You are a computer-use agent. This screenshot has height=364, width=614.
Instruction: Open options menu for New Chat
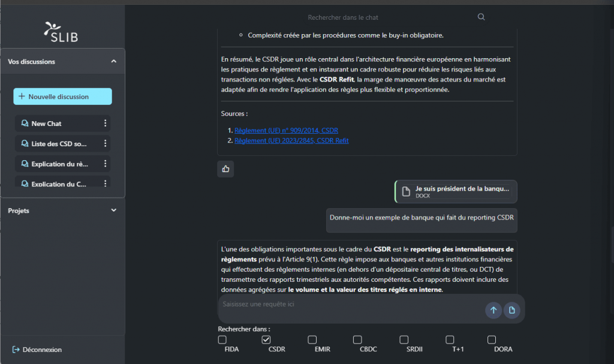click(106, 124)
